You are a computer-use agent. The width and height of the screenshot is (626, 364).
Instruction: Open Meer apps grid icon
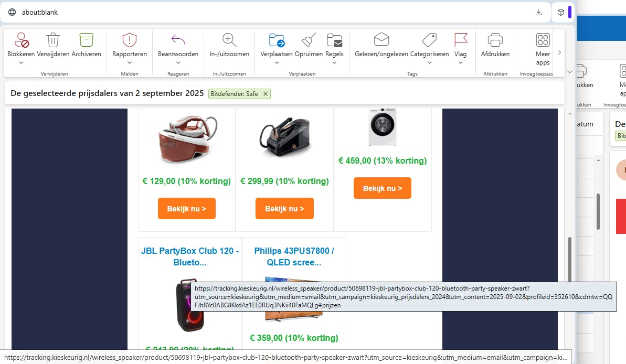pos(543,40)
